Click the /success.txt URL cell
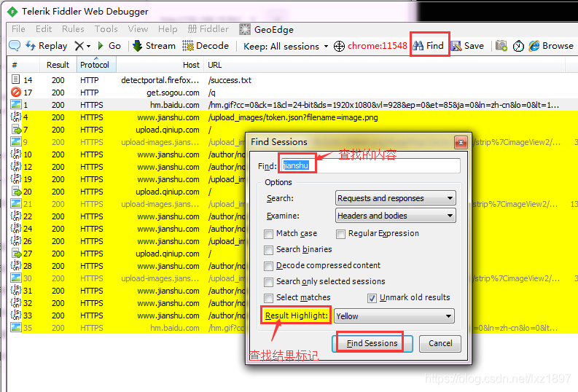Image resolution: width=578 pixels, height=392 pixels. click(x=230, y=80)
